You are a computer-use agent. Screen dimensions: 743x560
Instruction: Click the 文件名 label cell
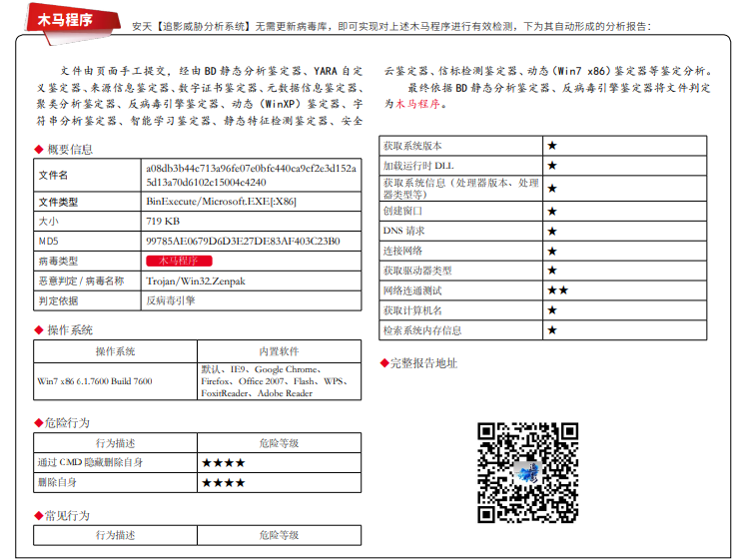87,176
